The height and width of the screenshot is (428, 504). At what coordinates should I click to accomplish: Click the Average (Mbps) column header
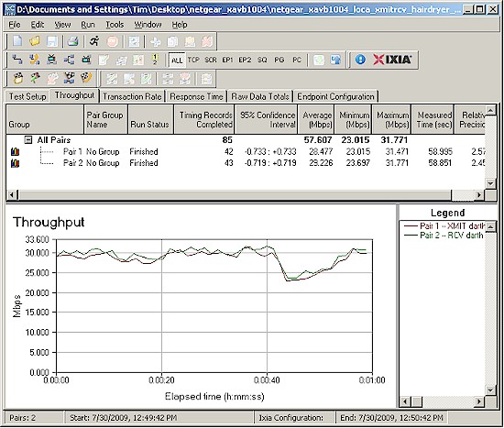[316, 119]
